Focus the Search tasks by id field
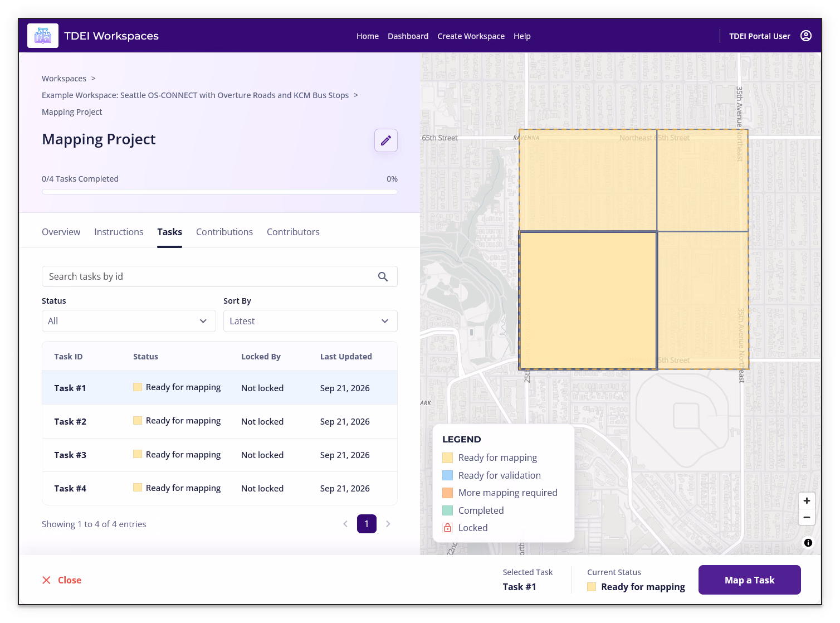The height and width of the screenshot is (623, 840). tap(219, 276)
